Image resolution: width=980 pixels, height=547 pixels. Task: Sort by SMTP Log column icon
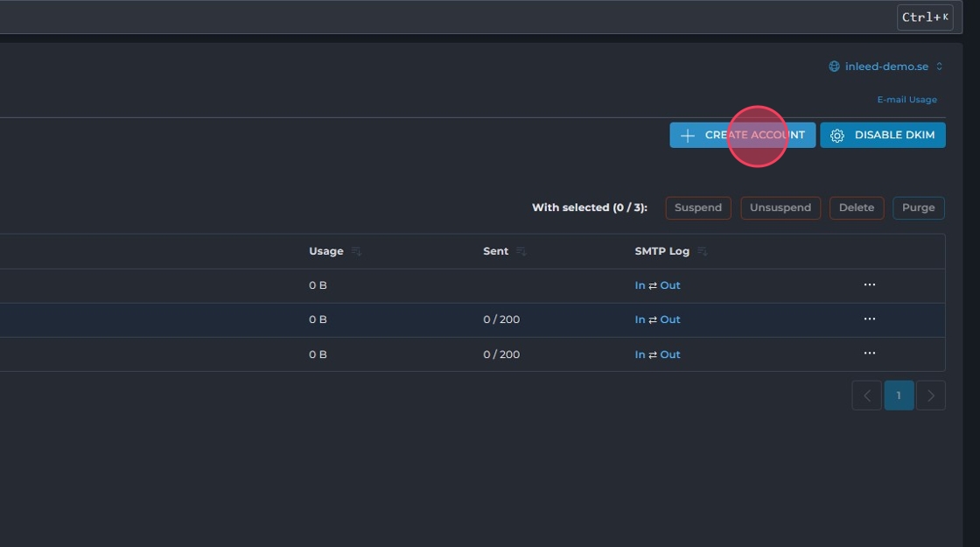[x=702, y=252]
